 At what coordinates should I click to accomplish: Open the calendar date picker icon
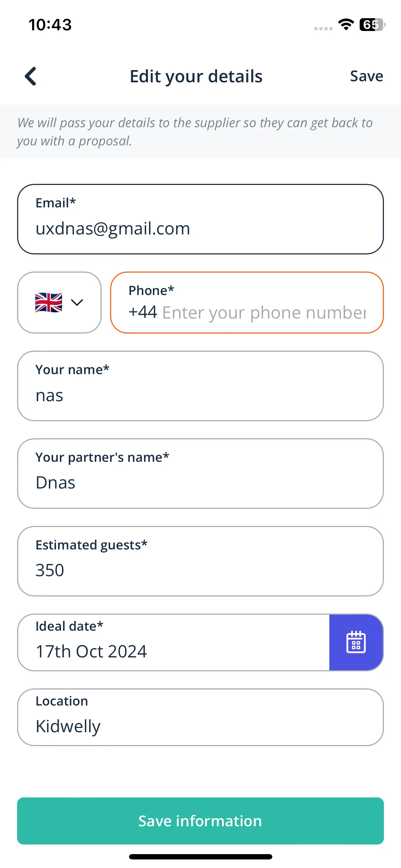tap(356, 642)
